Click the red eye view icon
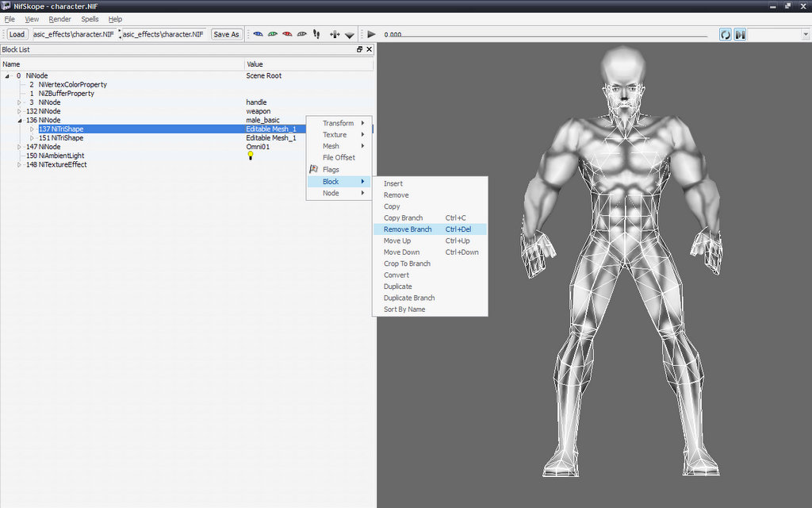 (x=287, y=34)
